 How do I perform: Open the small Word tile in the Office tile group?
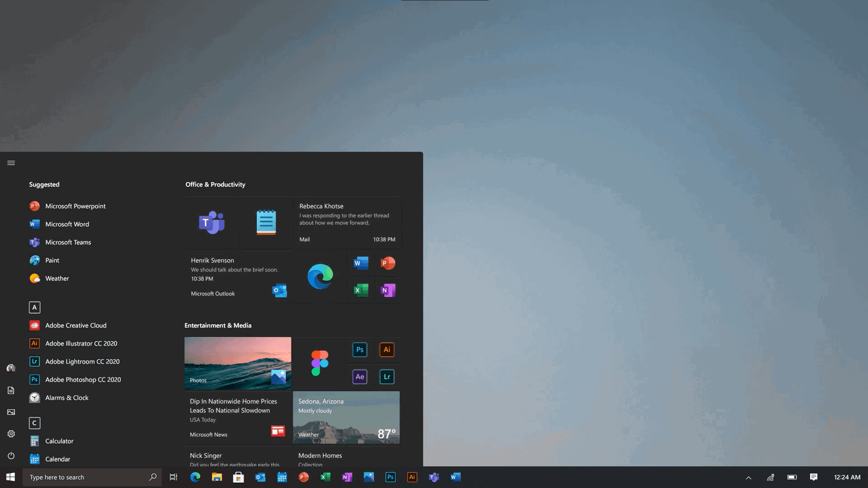pyautogui.click(x=361, y=263)
